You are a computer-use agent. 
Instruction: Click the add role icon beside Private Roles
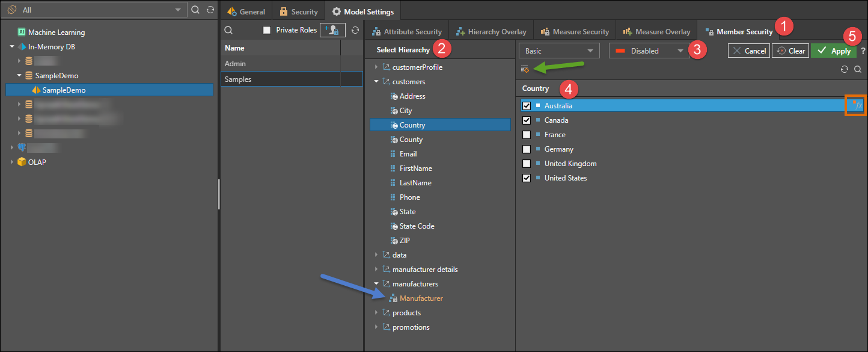[332, 30]
